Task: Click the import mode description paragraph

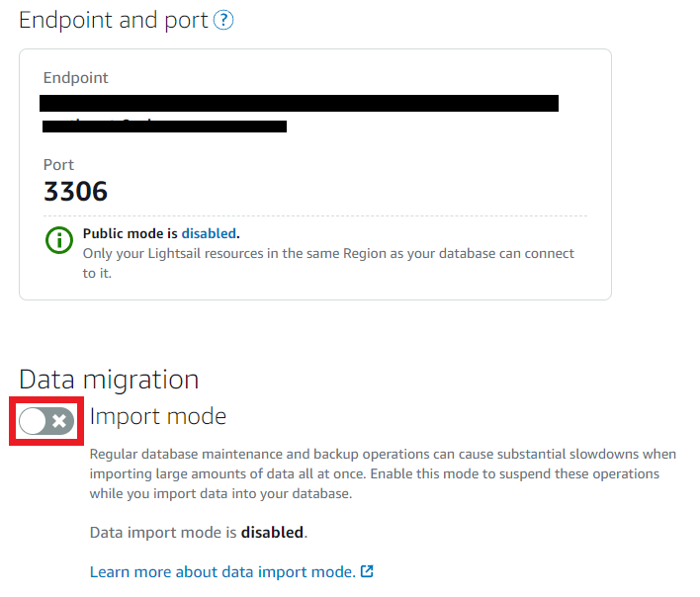Action: pos(383,473)
